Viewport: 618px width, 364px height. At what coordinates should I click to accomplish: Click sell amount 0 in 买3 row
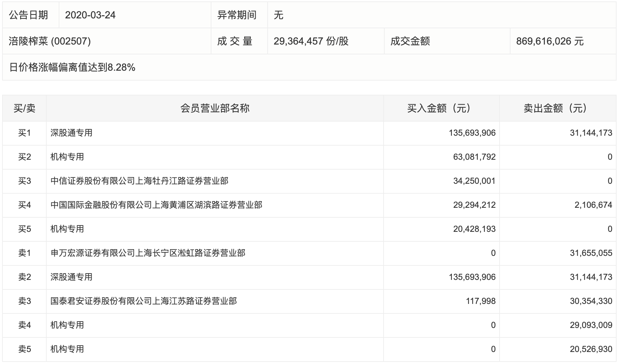610,181
